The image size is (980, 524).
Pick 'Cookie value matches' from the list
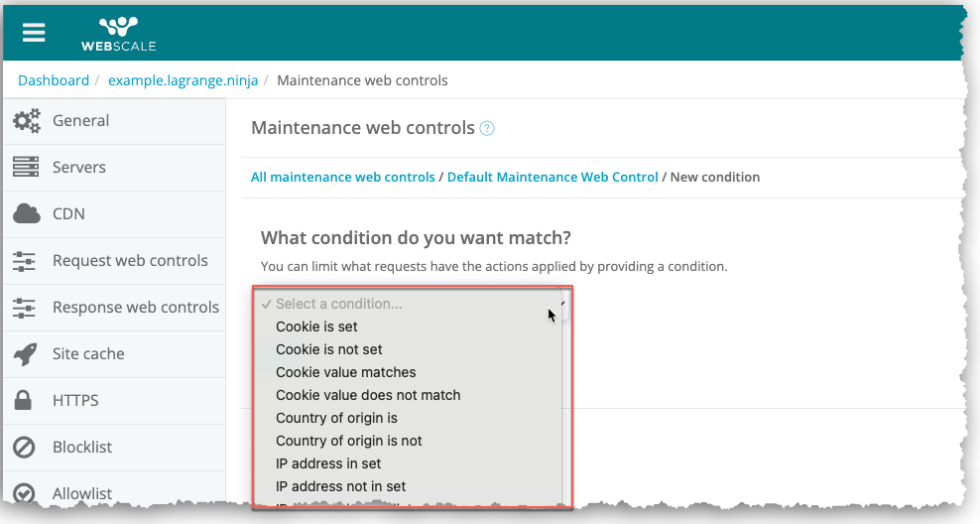click(345, 372)
